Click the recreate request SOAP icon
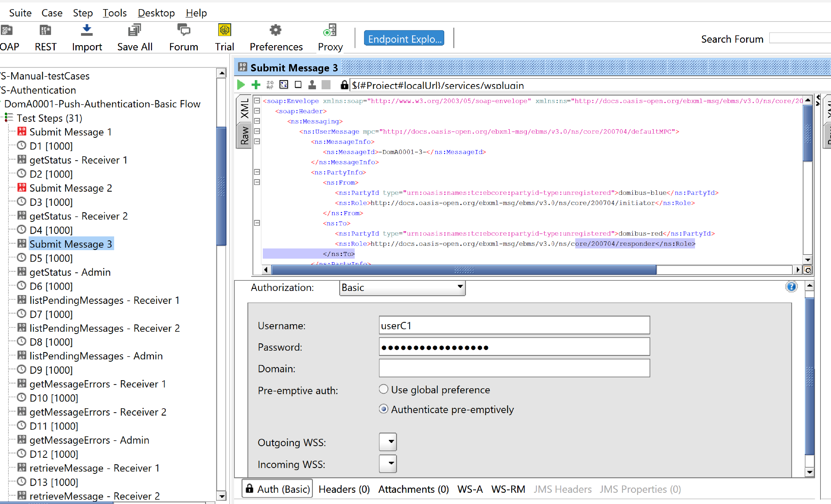Screen dimensions: 831x504 pos(270,84)
